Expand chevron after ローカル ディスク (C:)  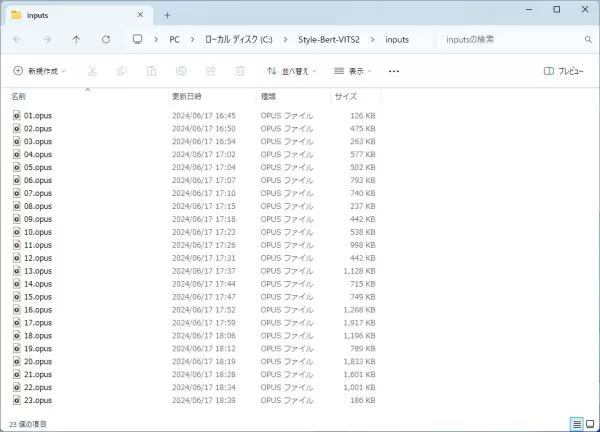click(285, 39)
